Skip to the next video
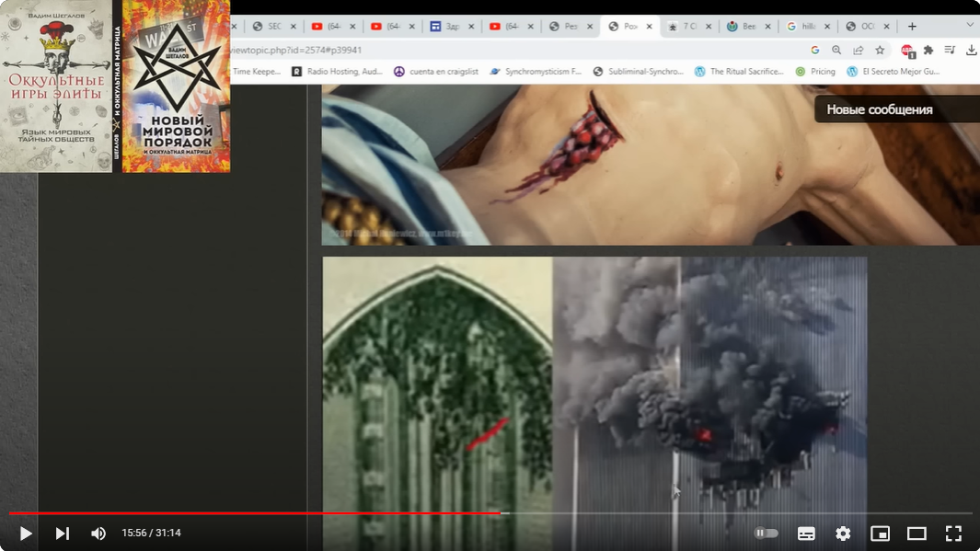Image resolution: width=980 pixels, height=551 pixels. click(62, 533)
